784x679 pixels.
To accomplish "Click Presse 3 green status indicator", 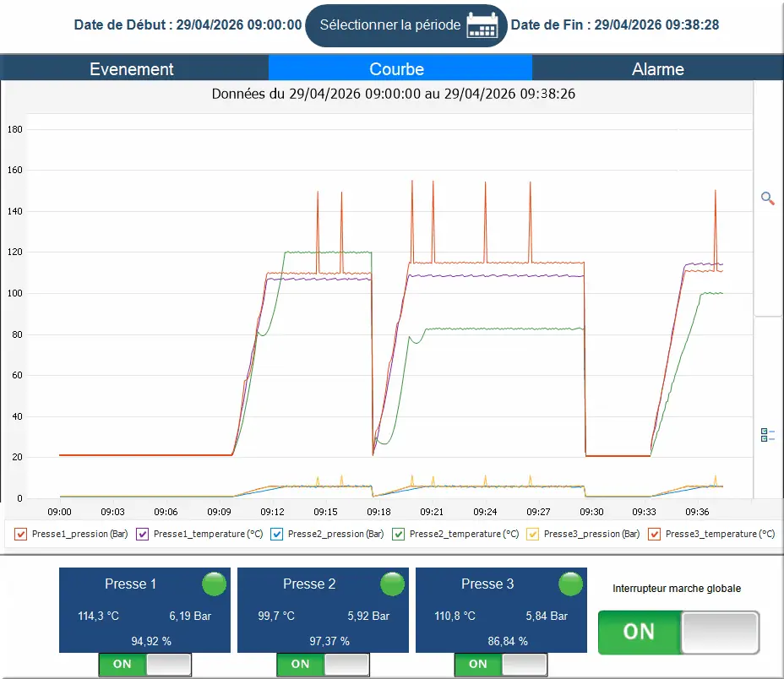I will 570,584.
